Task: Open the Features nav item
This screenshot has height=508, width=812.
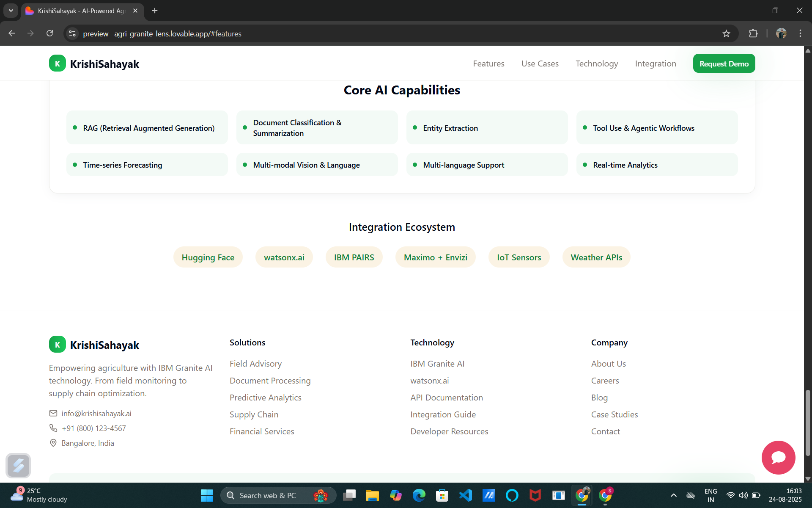Action: click(x=488, y=63)
